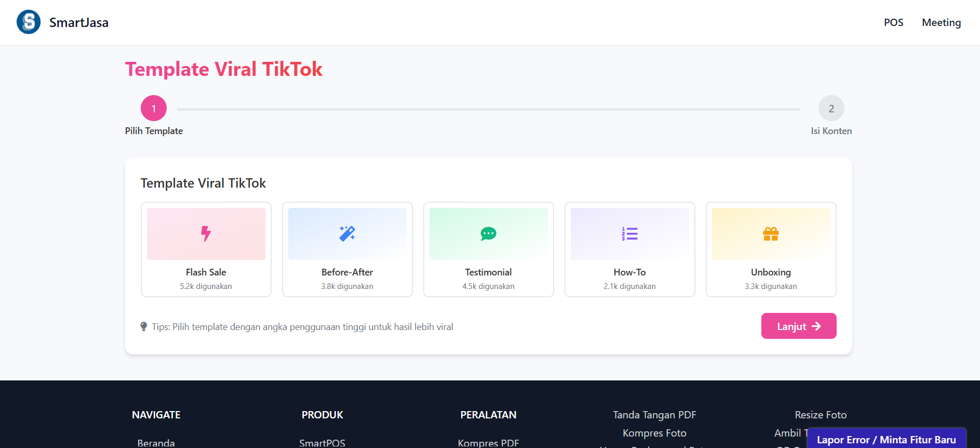Viewport: 980px width, 448px height.
Task: Open the Meeting menu item
Action: pyautogui.click(x=941, y=22)
